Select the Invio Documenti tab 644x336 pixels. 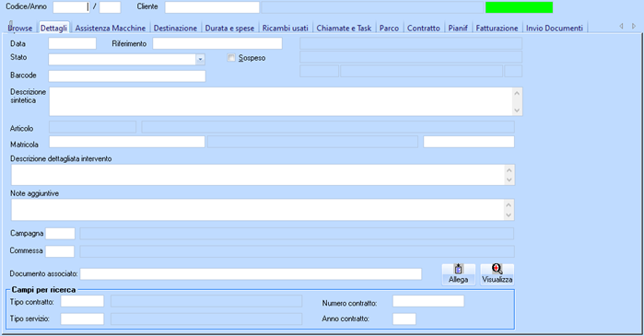click(555, 28)
